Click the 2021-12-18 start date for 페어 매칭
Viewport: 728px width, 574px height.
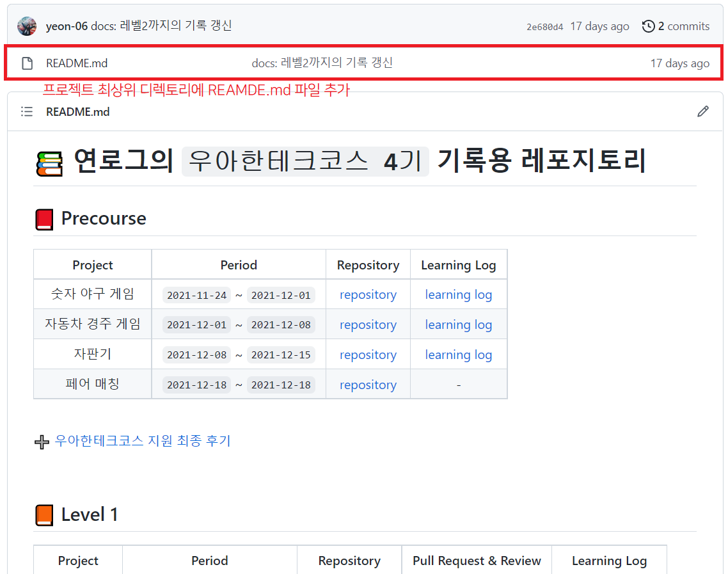197,385
